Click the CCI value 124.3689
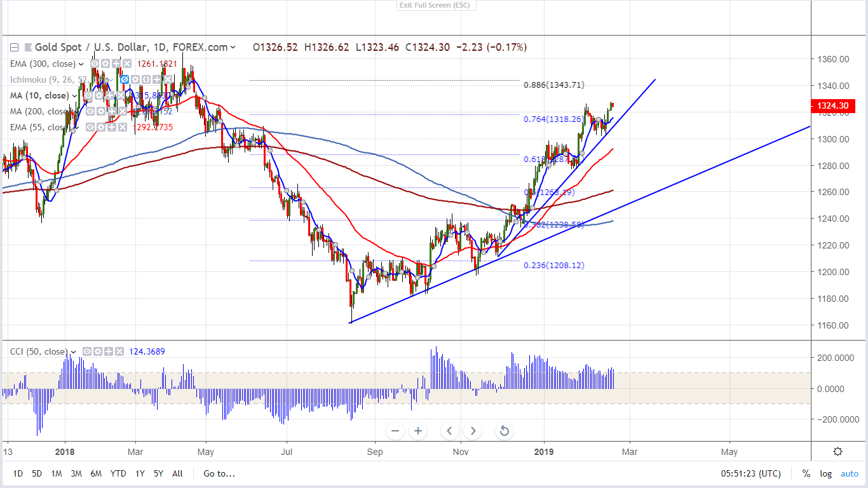Screen dimensions: 868x488 (x=147, y=351)
